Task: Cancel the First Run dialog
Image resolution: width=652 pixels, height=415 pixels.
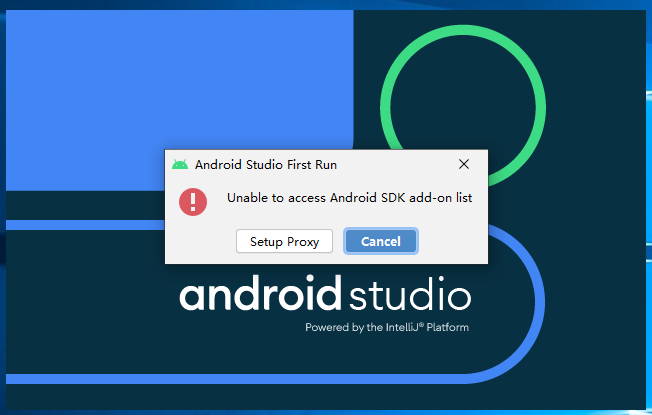Action: [x=380, y=241]
